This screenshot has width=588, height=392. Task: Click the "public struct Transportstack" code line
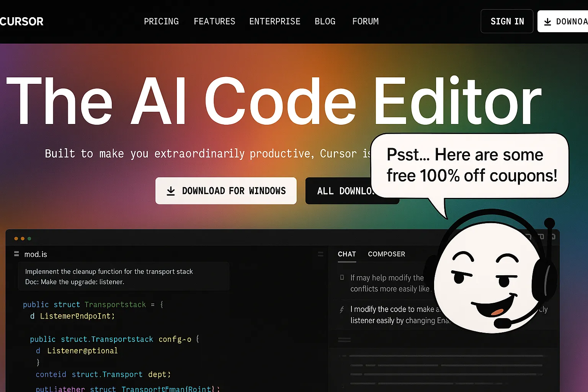(x=93, y=305)
